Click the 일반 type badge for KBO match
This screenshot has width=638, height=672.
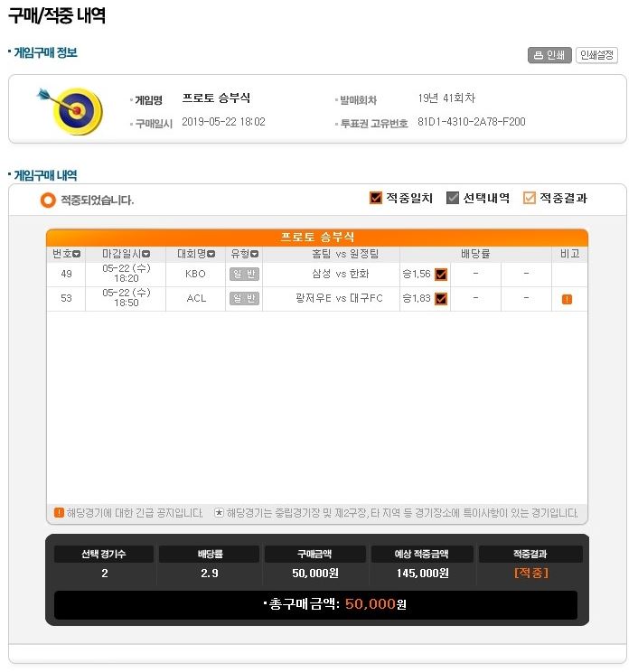244,274
